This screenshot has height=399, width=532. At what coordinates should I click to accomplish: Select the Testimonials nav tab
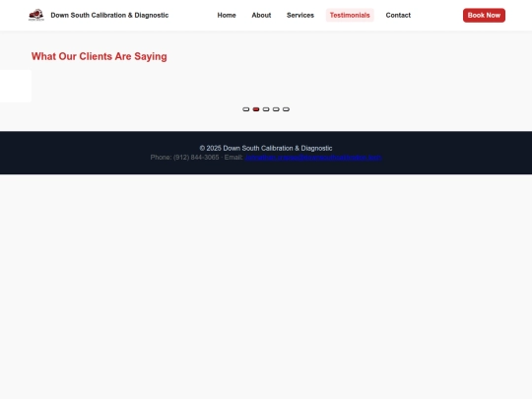pyautogui.click(x=350, y=15)
